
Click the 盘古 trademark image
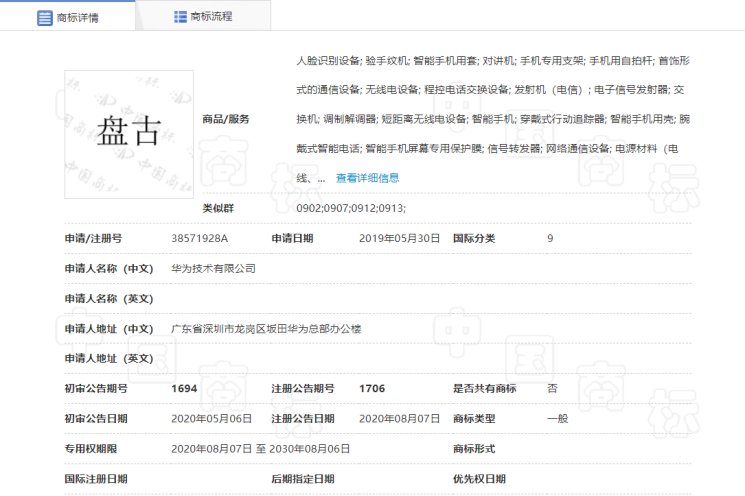[129, 134]
